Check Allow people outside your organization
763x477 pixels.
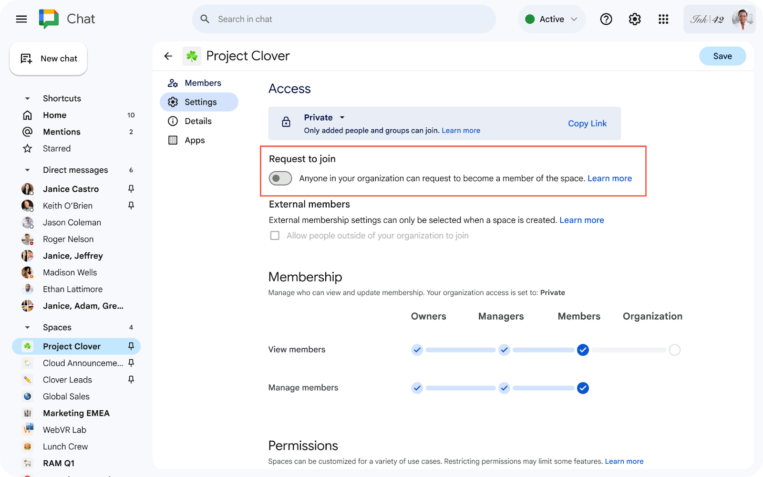[275, 236]
